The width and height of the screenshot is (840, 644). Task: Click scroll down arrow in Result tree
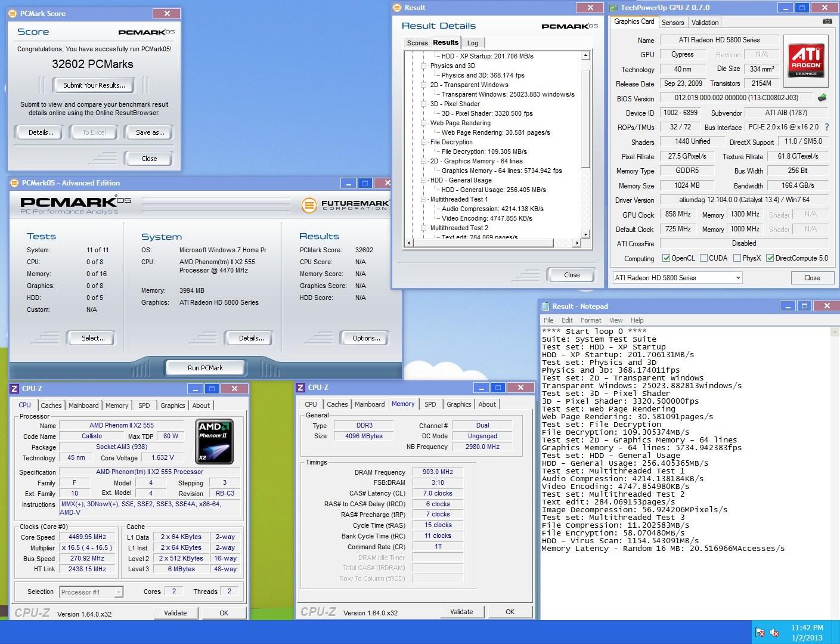click(x=585, y=234)
